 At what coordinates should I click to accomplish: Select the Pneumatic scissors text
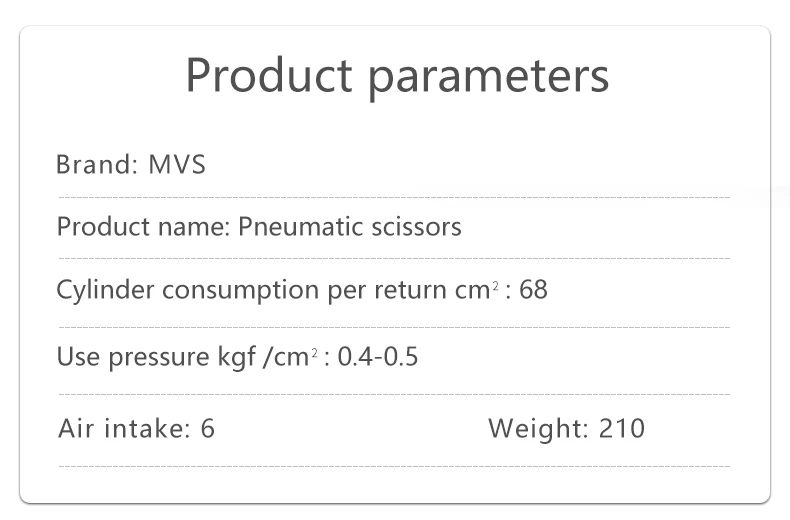click(350, 226)
